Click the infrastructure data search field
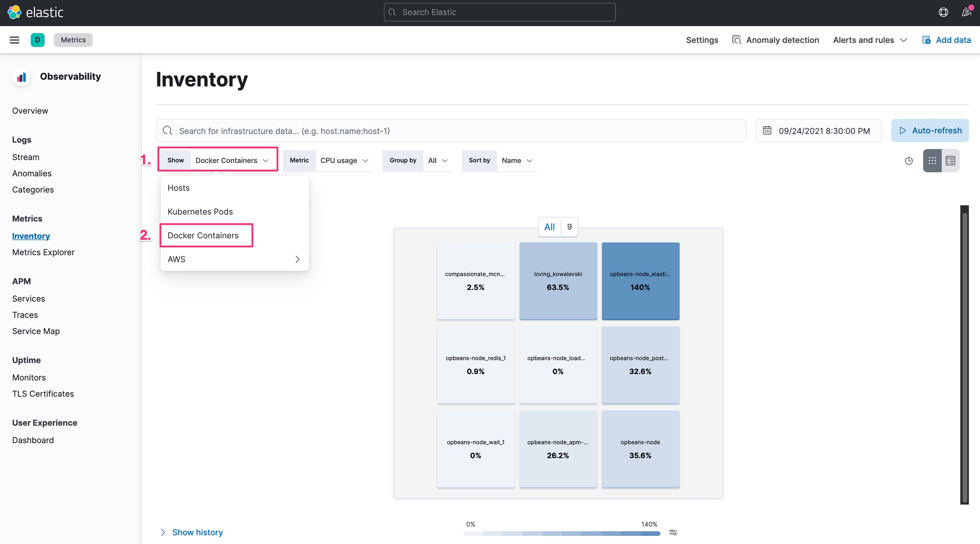The height and width of the screenshot is (544, 980). (x=451, y=131)
